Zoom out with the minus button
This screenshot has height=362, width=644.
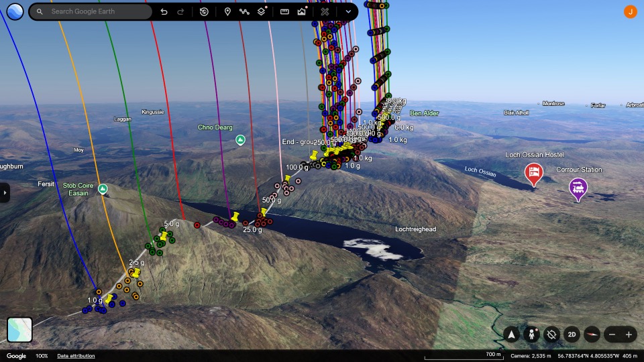tap(612, 335)
